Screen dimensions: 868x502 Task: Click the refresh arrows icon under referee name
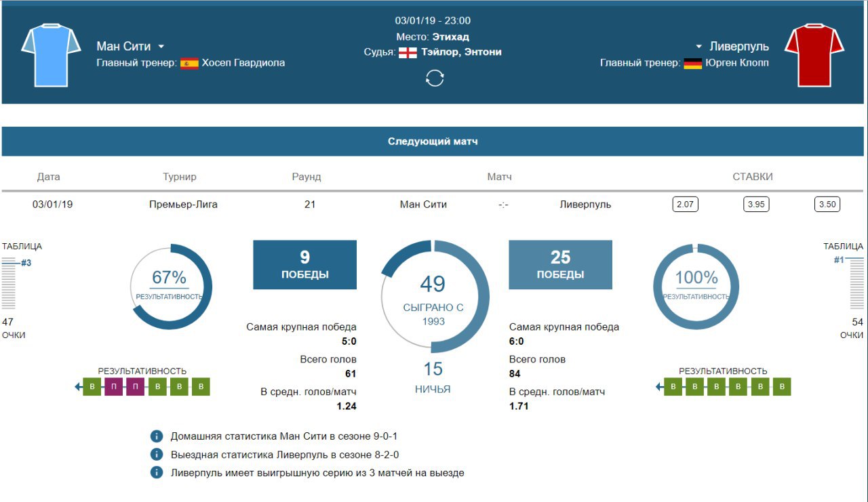[434, 79]
